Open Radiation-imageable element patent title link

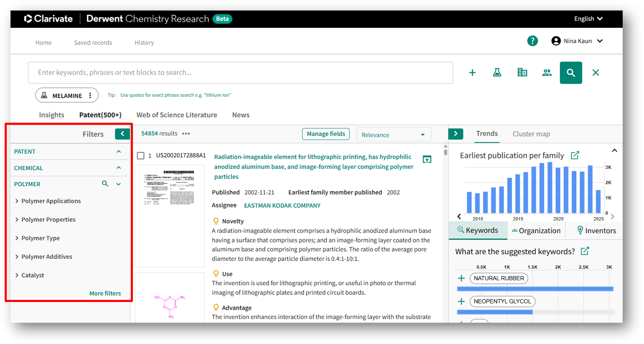click(313, 167)
